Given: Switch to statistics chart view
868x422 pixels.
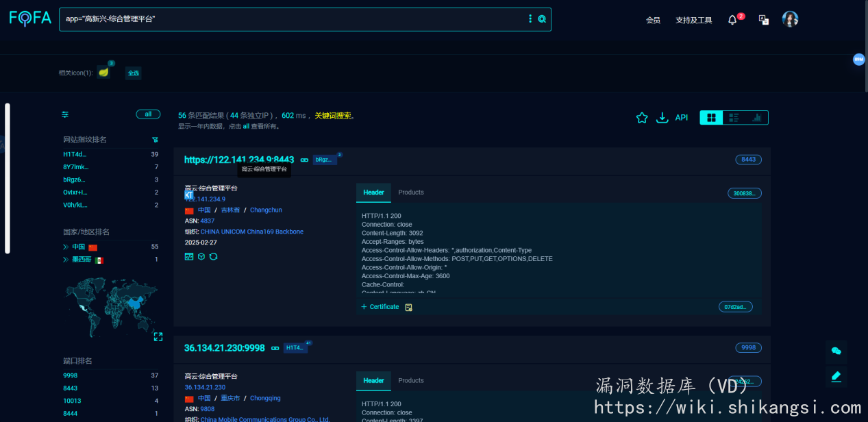Looking at the screenshot, I should pos(756,118).
